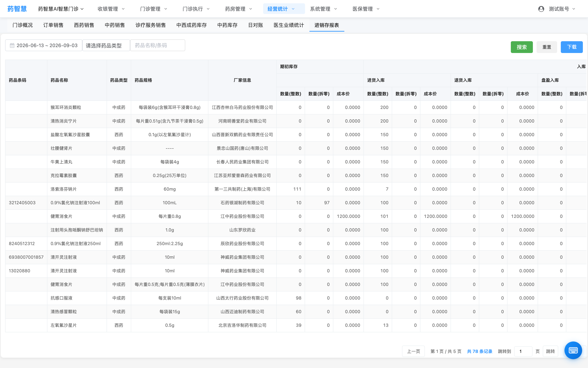Switch to the 诊疗服务销售 tab

151,25
